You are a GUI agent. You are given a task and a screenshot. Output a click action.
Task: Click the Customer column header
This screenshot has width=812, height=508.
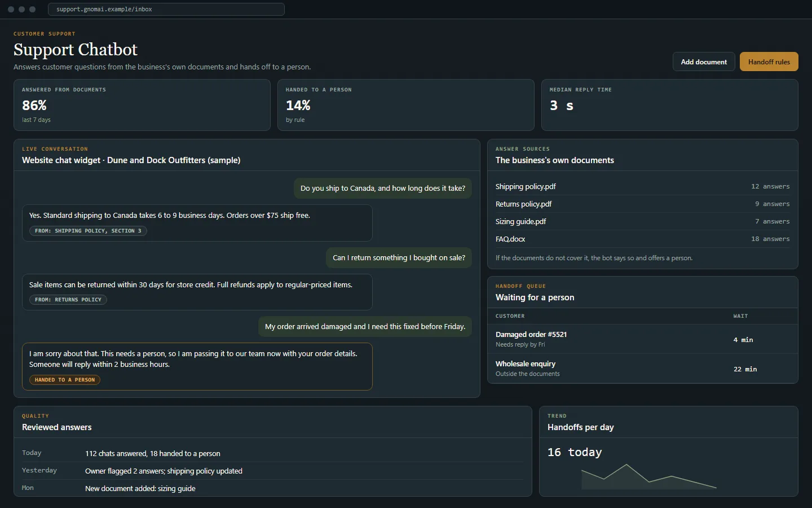point(510,316)
